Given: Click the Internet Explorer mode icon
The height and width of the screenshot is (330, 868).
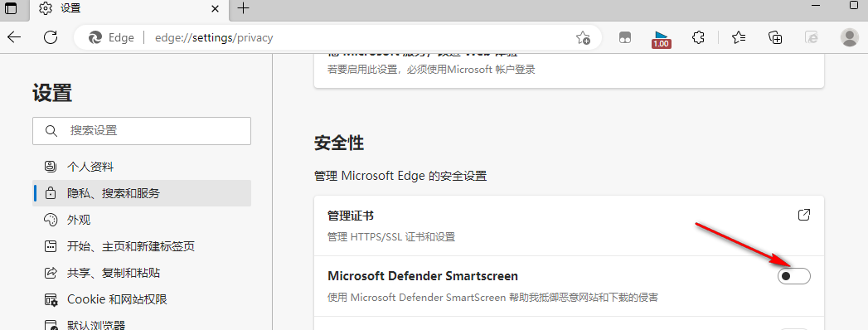Looking at the screenshot, I should click(812, 37).
